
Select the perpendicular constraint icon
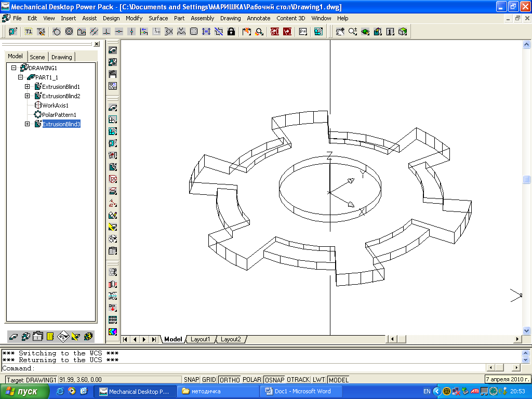click(107, 32)
